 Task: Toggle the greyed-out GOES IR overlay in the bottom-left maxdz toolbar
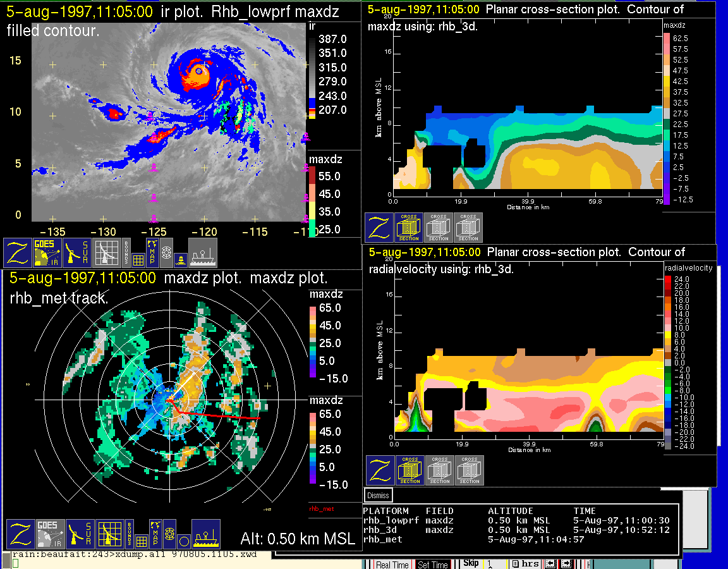[50, 534]
